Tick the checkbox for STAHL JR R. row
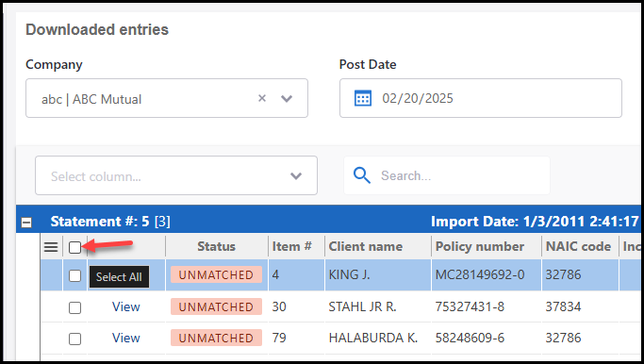Viewport: 644px width, 364px height. coord(74,307)
